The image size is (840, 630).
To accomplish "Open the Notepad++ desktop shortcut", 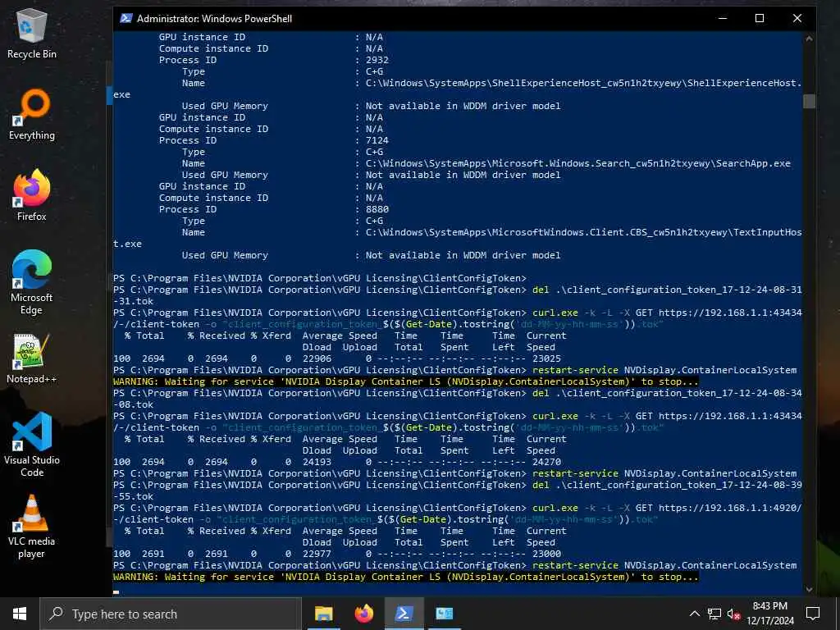I will [x=32, y=358].
